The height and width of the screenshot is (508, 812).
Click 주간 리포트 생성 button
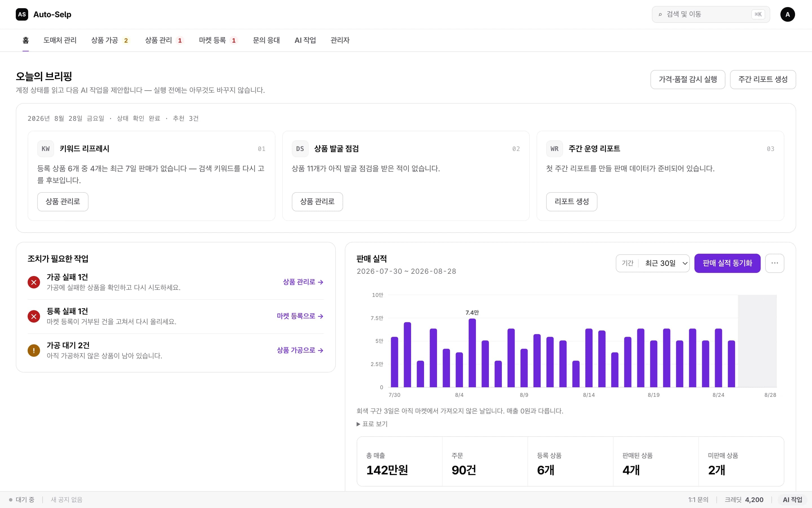(763, 80)
